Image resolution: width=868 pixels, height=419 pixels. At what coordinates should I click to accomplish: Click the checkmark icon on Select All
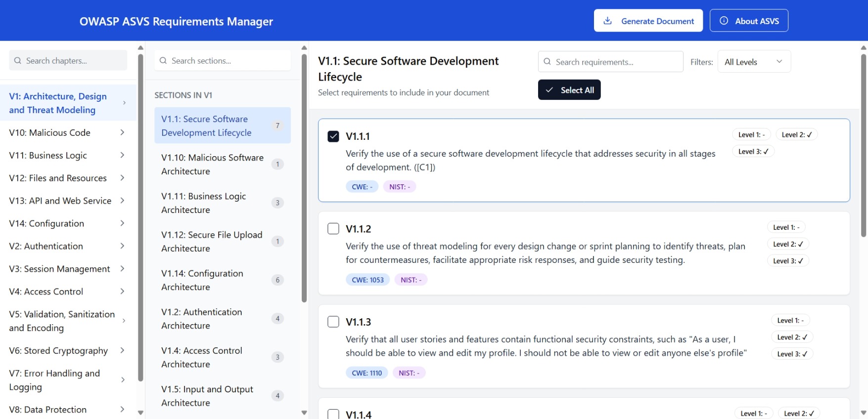point(549,90)
